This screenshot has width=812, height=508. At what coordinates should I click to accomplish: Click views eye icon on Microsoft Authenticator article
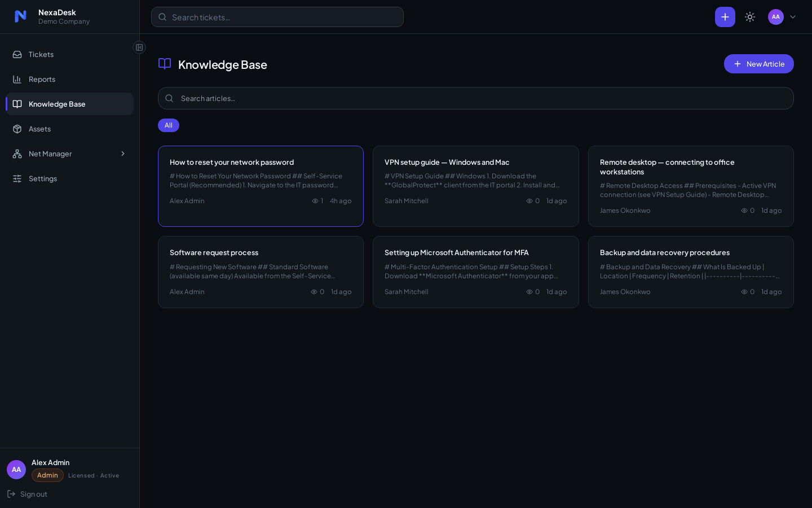(529, 292)
